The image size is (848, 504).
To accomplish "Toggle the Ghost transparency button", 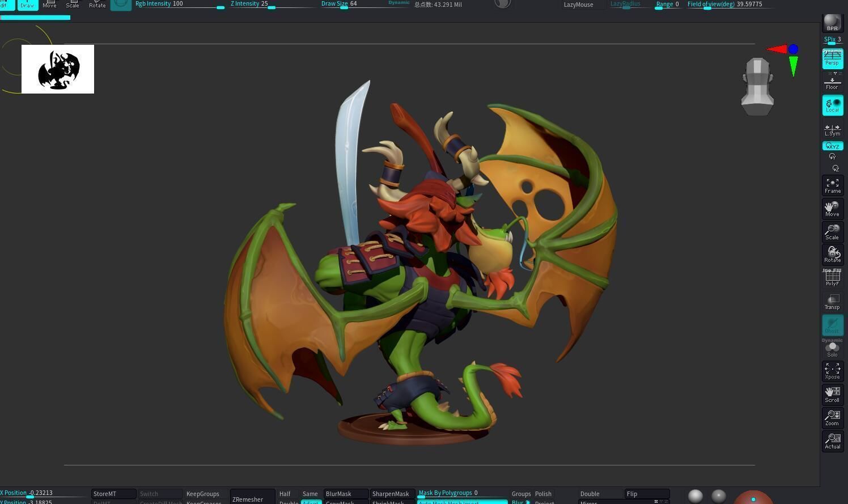I will [x=832, y=325].
